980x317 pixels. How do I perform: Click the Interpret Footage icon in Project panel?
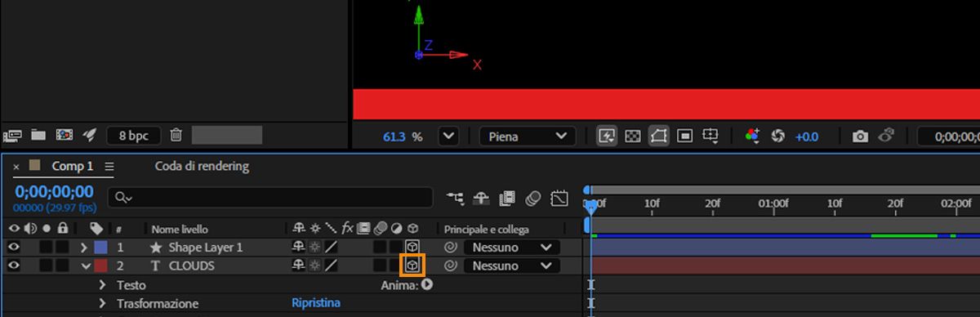11,135
